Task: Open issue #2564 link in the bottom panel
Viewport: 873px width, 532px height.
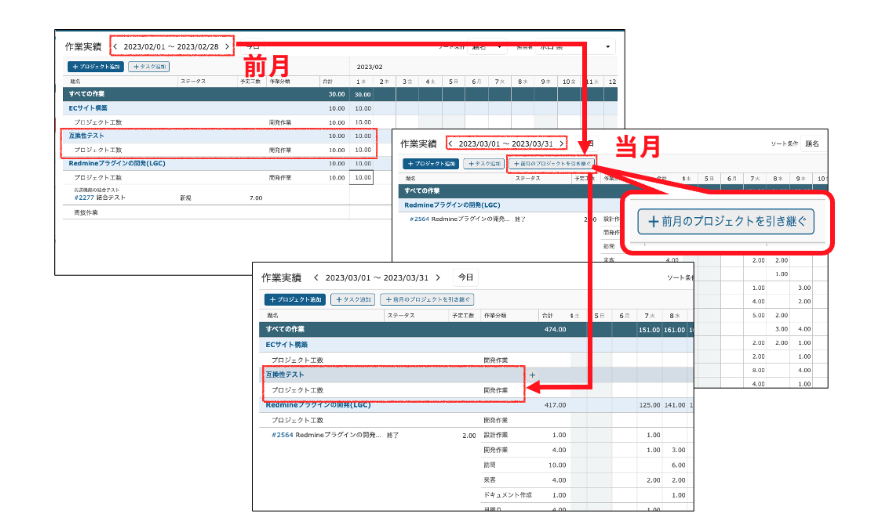Action: tap(284, 435)
